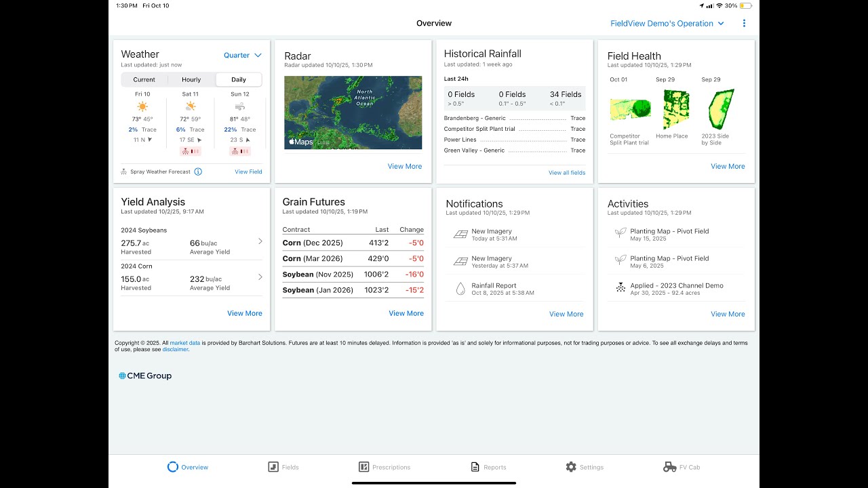Open the weather View Field link
Screen dimensions: 868x488
[x=248, y=171]
